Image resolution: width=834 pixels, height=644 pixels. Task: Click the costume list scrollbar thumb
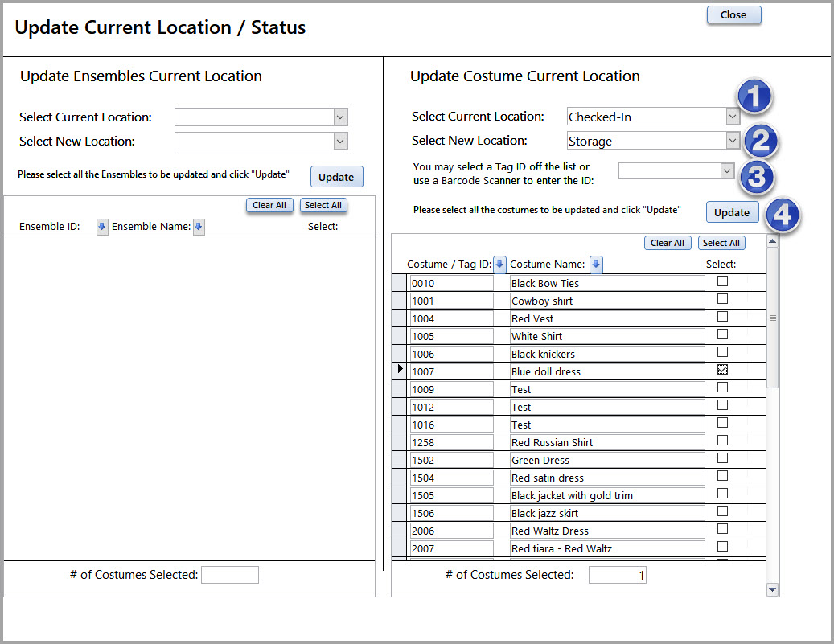pyautogui.click(x=773, y=318)
